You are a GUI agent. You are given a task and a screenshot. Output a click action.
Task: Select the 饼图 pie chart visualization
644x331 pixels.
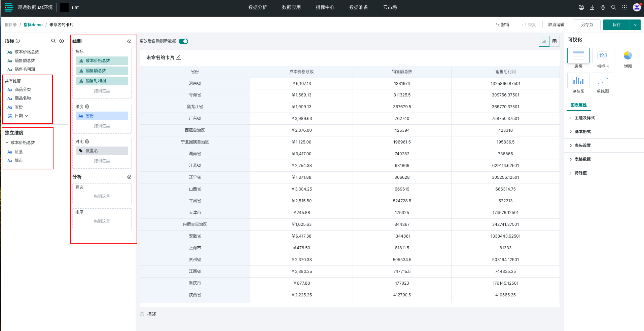coord(628,56)
